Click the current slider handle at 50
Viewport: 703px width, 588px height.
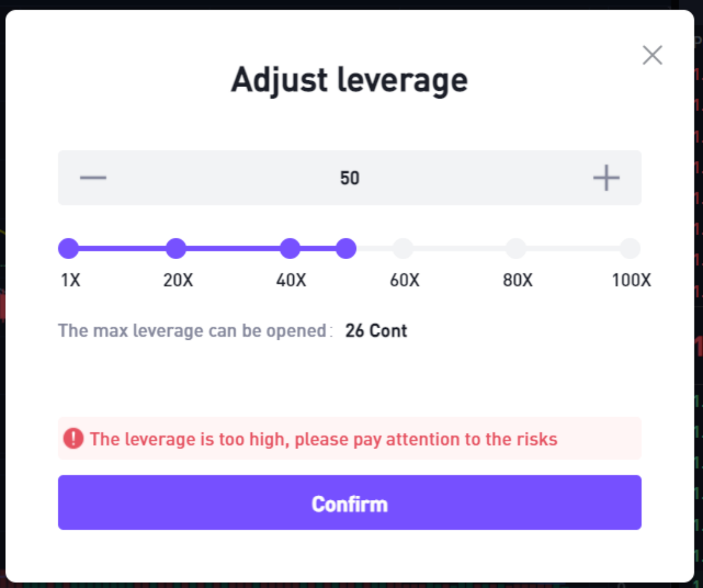pos(346,248)
